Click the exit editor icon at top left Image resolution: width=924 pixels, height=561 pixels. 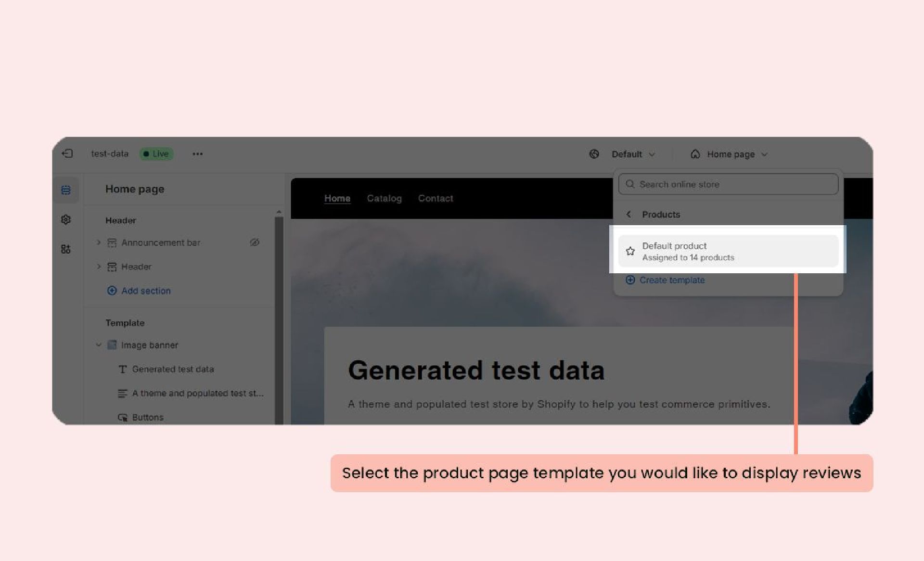pos(67,153)
